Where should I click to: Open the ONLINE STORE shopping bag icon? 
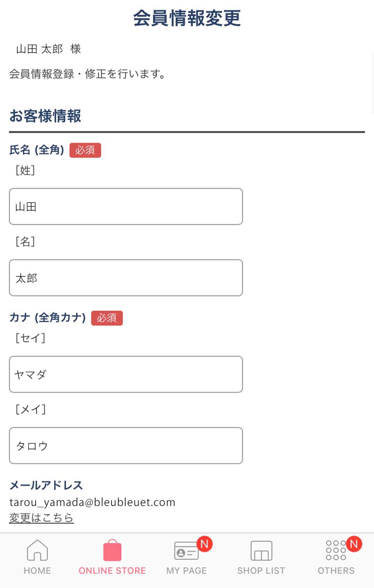pyautogui.click(x=112, y=550)
